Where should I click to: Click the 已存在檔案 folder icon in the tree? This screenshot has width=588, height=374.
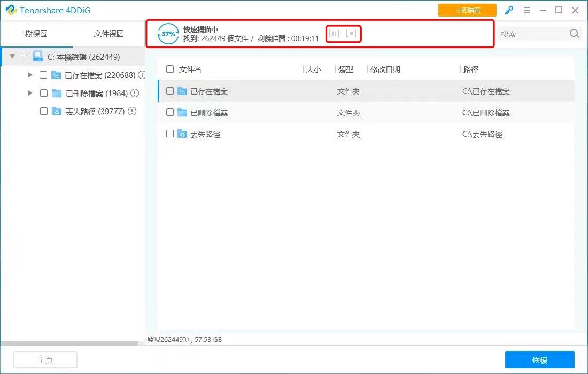click(56, 75)
